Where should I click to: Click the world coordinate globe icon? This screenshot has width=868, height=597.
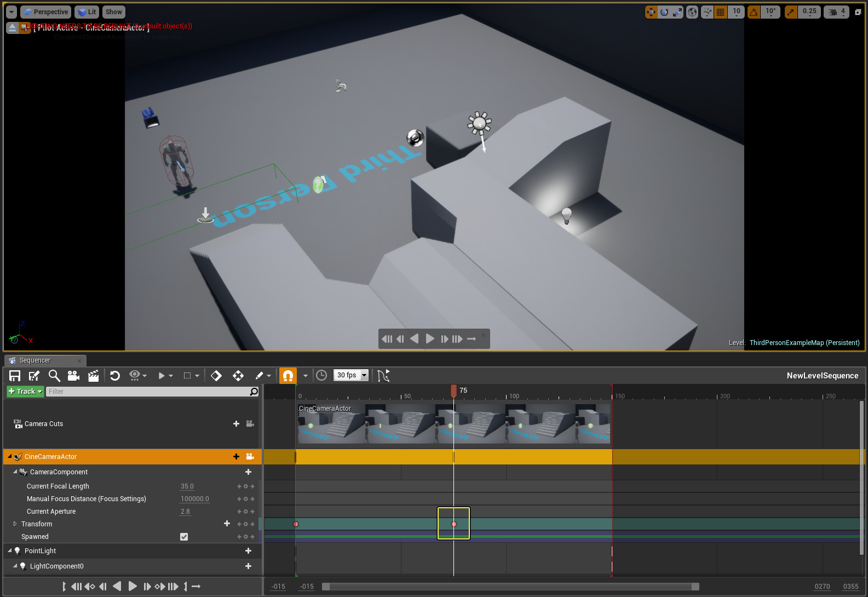[x=692, y=12]
